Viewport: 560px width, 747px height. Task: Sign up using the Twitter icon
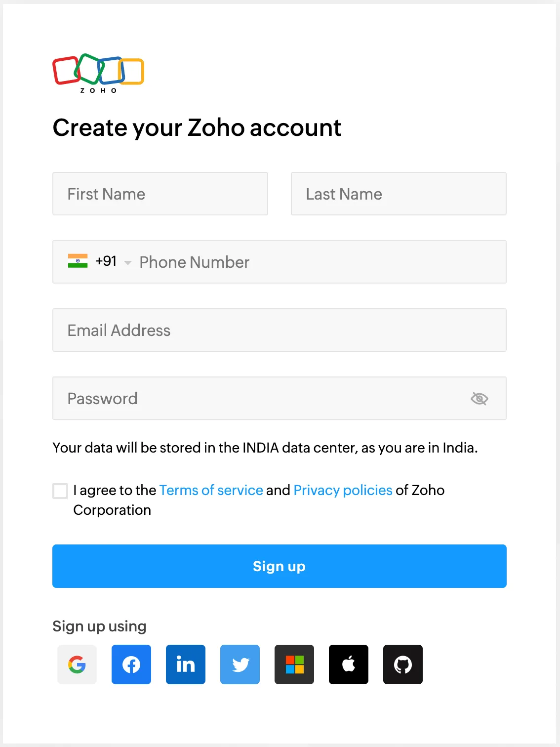pyautogui.click(x=240, y=664)
